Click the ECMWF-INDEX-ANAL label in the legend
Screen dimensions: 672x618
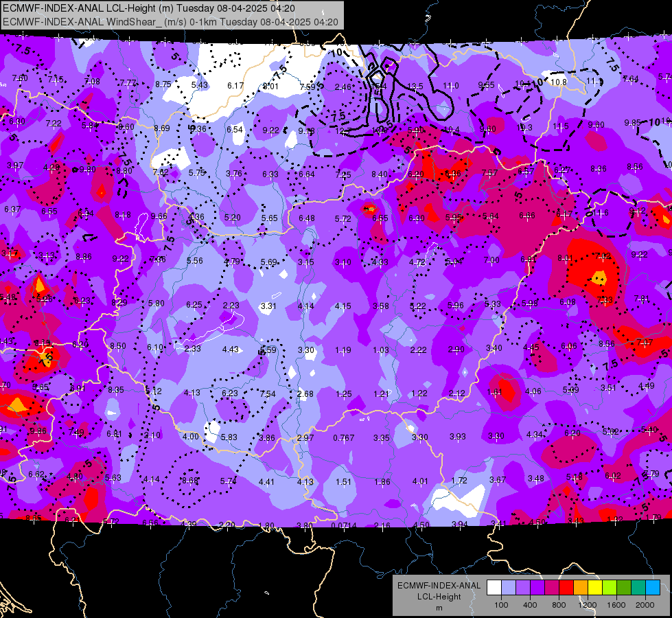(439, 586)
